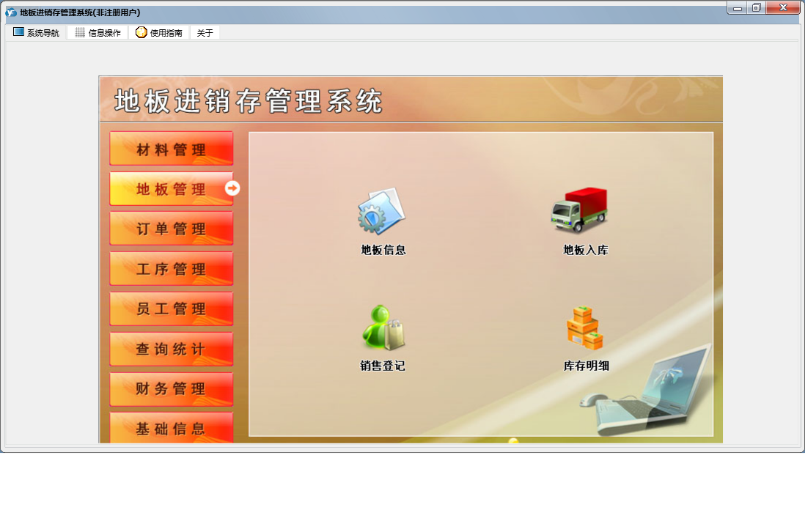Click the white arrow beside 地板管理
The image size is (805, 532).
[232, 188]
